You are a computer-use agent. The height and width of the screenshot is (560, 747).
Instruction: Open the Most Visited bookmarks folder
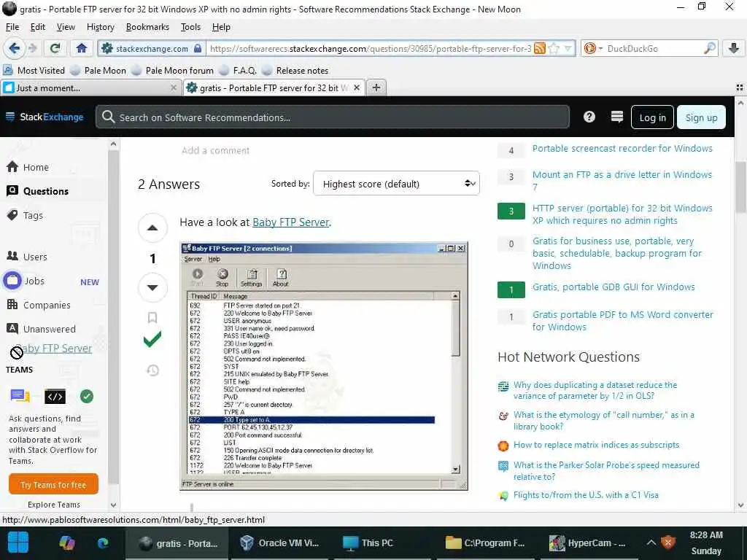coord(34,71)
